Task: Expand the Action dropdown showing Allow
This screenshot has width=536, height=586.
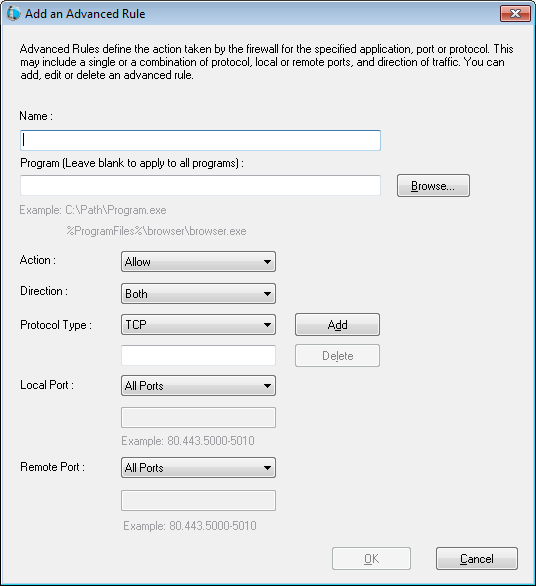Action: pos(198,262)
